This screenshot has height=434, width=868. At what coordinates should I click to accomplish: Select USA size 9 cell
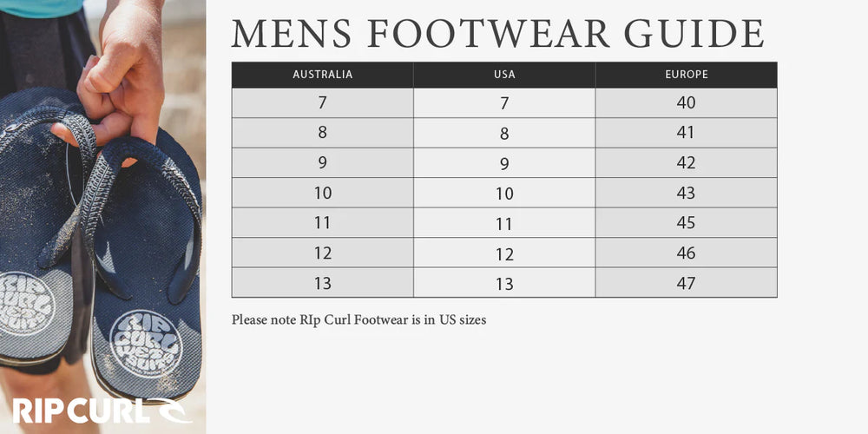504,163
